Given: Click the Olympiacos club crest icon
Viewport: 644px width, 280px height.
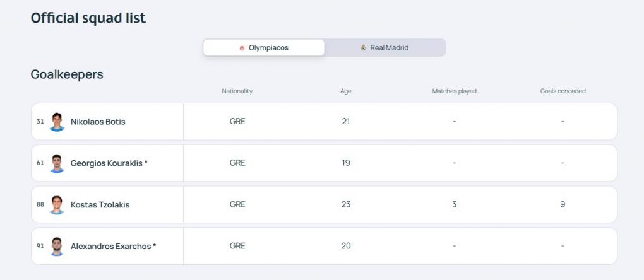Looking at the screenshot, I should tap(242, 48).
